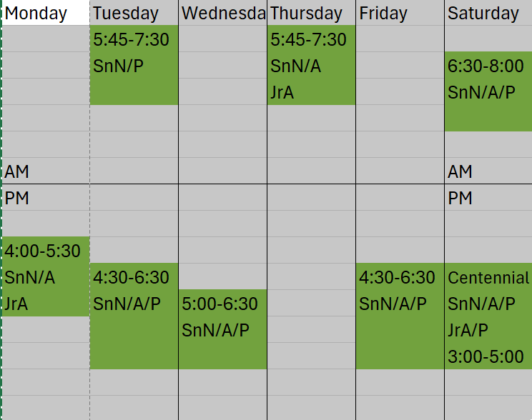Select the Monday header cell
The image size is (532, 420).
pos(46,14)
